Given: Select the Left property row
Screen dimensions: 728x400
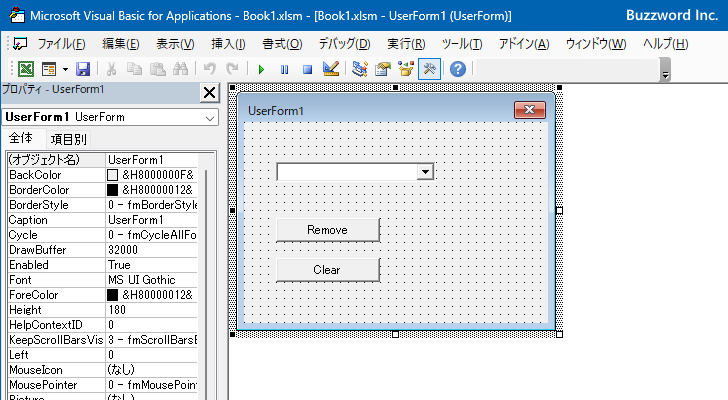Looking at the screenshot, I should click(x=102, y=355).
